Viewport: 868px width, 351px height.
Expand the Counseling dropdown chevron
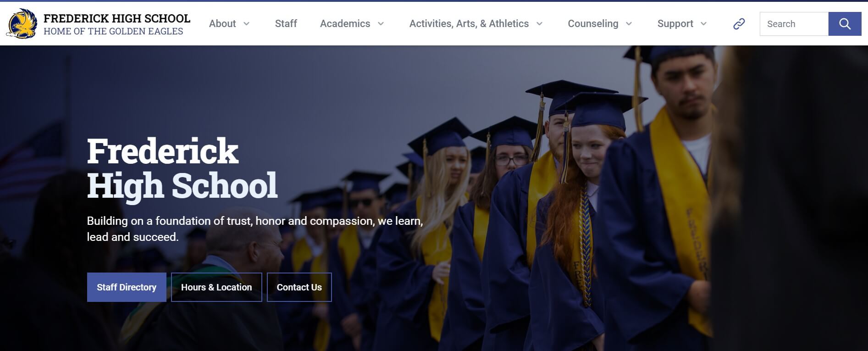(x=629, y=24)
